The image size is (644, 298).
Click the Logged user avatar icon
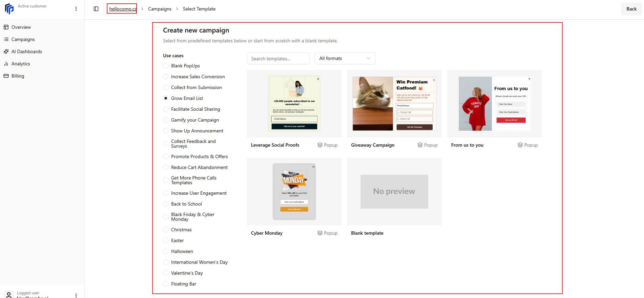click(x=9, y=295)
